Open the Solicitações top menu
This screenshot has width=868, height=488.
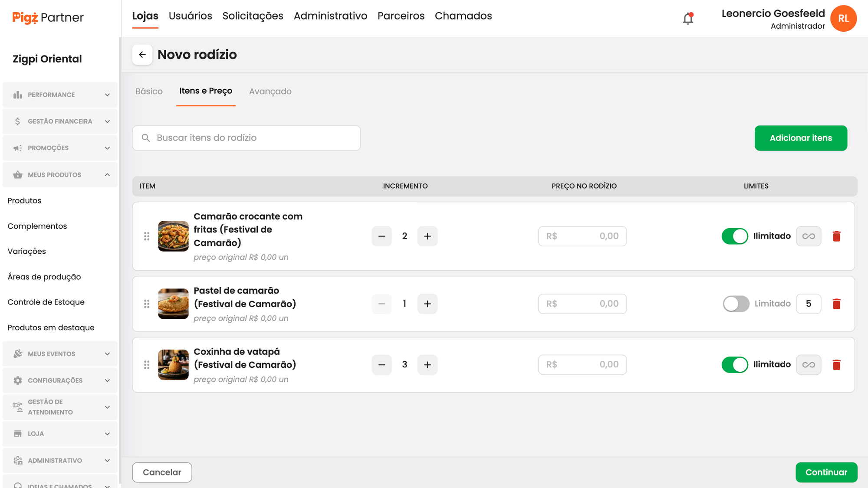click(253, 16)
